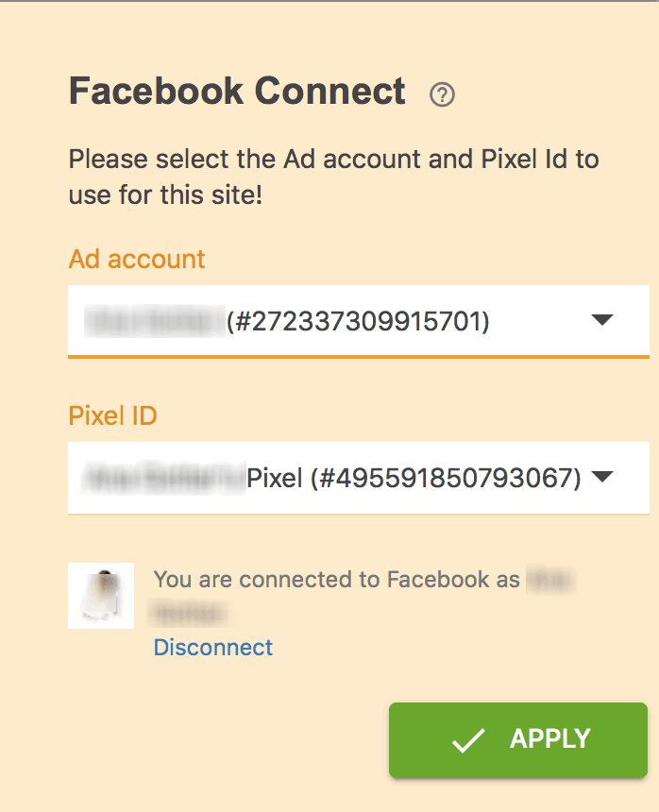Click the 'You are connected to Facebook as' text
The height and width of the screenshot is (812, 659).
336,580
